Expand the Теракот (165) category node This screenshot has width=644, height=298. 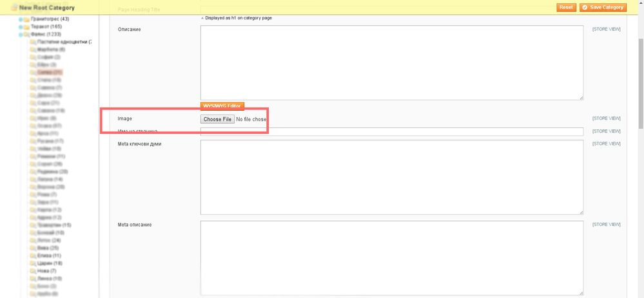(21, 27)
